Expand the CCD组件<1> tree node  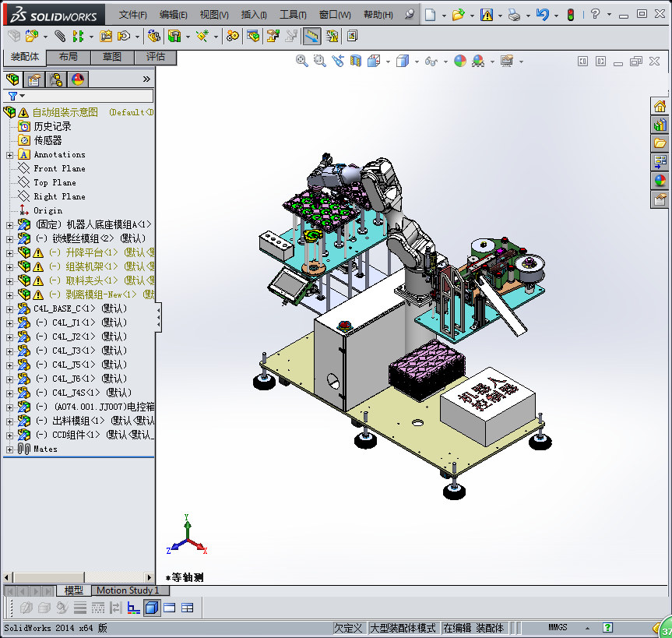coord(9,435)
